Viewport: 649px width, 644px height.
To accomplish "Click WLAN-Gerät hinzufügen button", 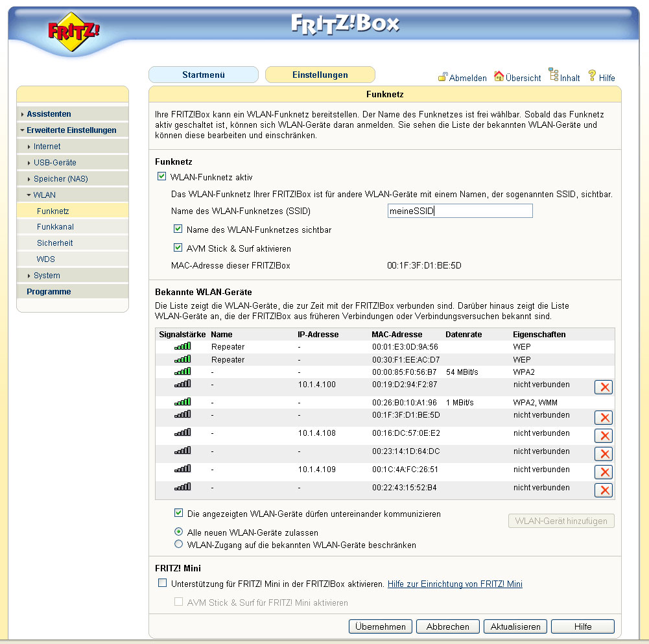I will point(561,521).
